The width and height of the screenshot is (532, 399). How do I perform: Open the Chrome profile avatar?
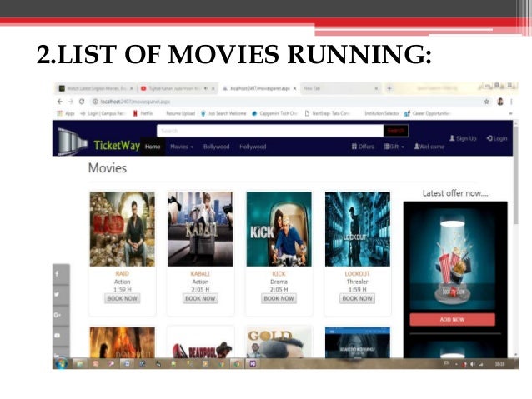(500, 102)
